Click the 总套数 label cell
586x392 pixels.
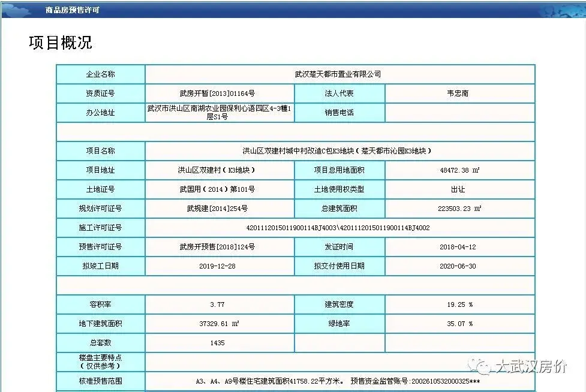click(x=101, y=343)
